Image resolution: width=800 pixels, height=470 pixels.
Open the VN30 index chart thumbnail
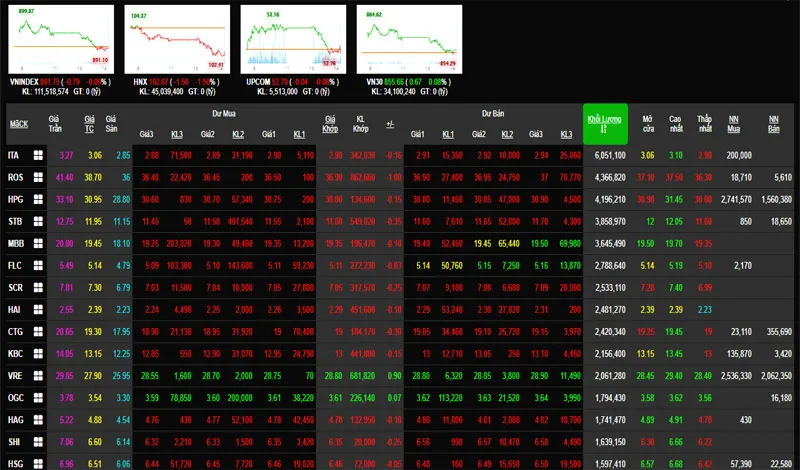point(409,39)
